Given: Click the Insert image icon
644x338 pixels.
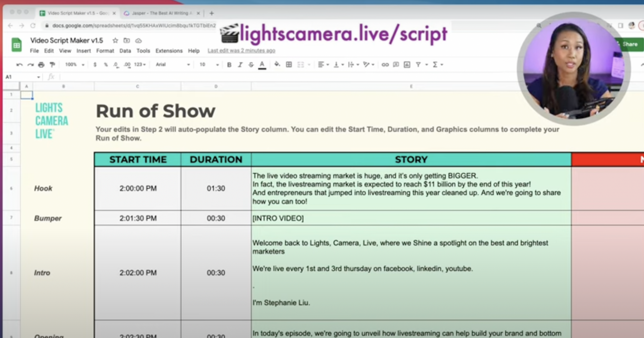Looking at the screenshot, I should click(x=407, y=64).
